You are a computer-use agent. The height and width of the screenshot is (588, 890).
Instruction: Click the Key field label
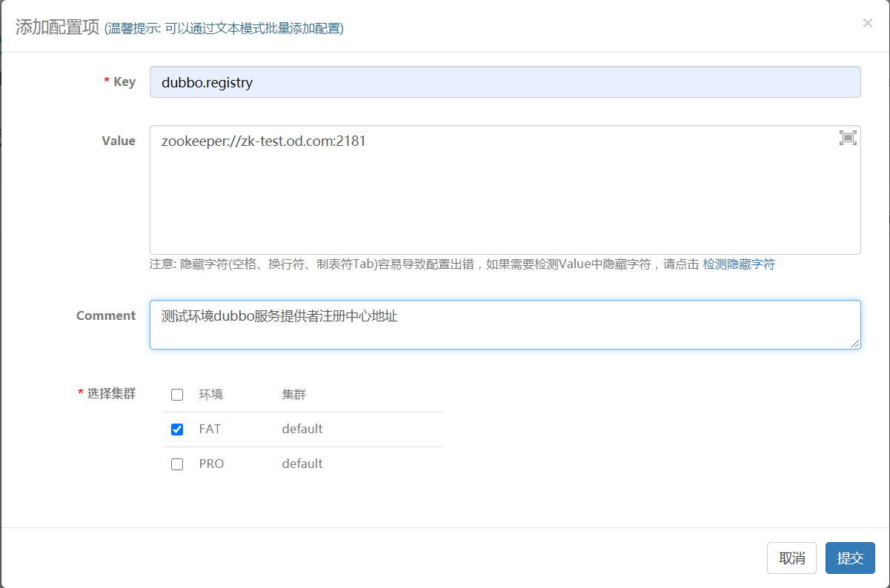click(124, 81)
